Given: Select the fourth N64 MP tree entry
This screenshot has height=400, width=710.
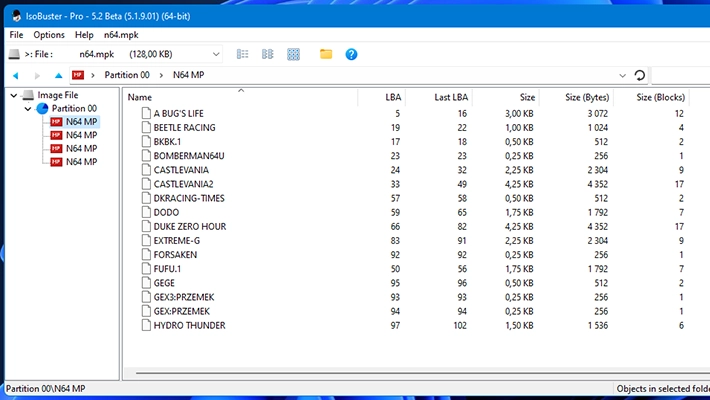Looking at the screenshot, I should (82, 162).
